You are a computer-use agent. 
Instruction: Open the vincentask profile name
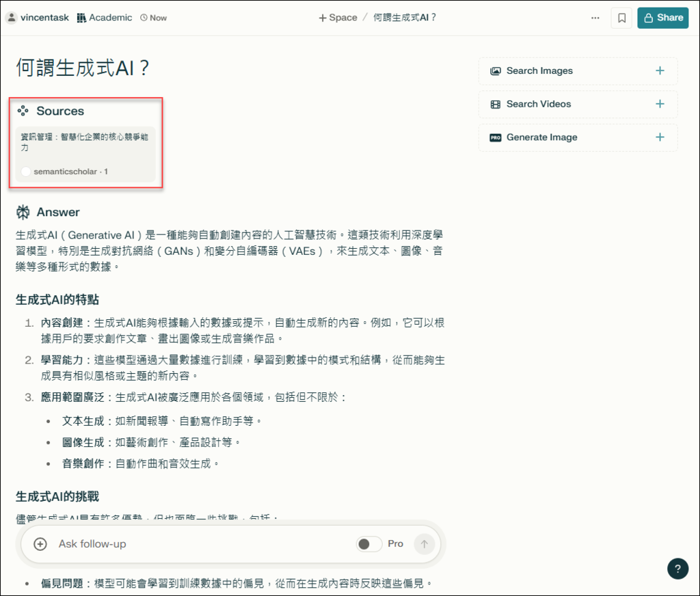coord(44,18)
